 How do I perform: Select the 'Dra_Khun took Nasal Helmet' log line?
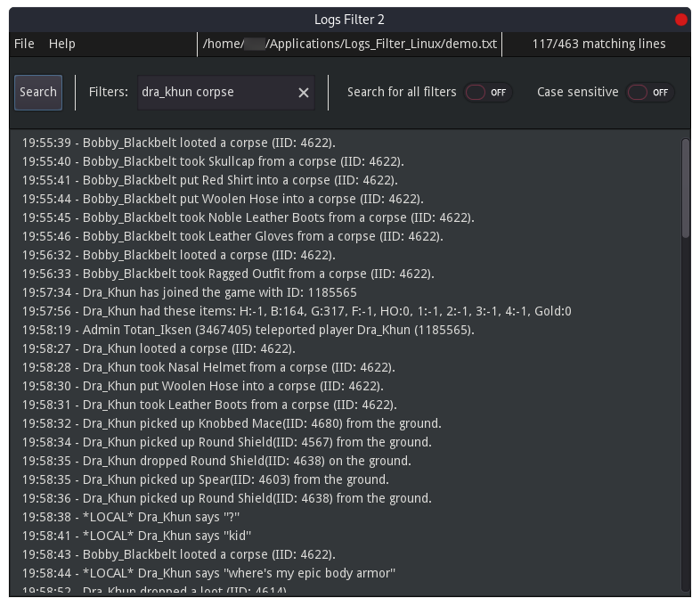(208, 367)
